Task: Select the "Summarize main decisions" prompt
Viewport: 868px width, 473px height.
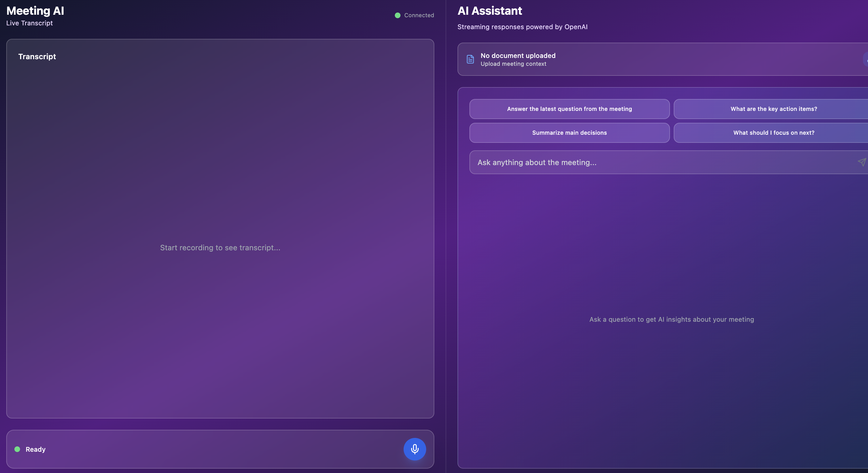Action: coord(569,133)
